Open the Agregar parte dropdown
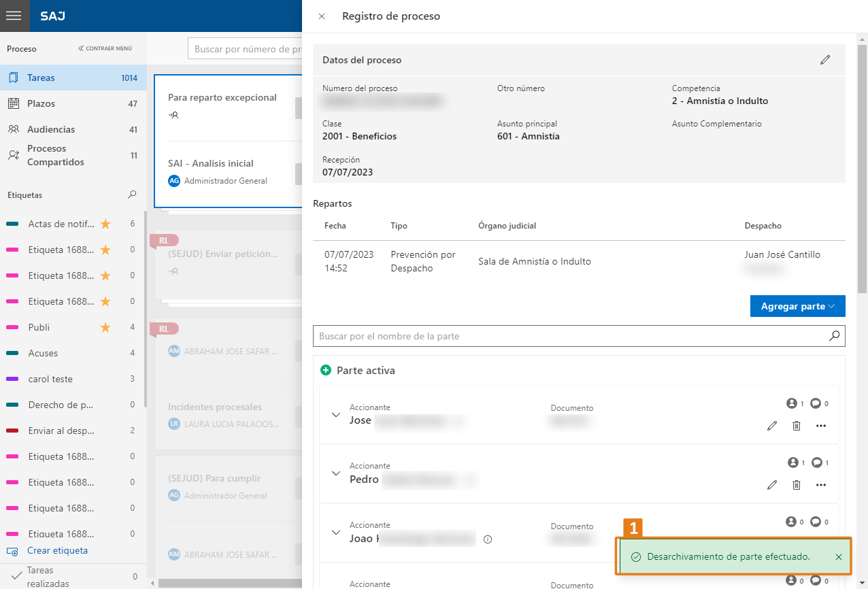 tap(798, 306)
